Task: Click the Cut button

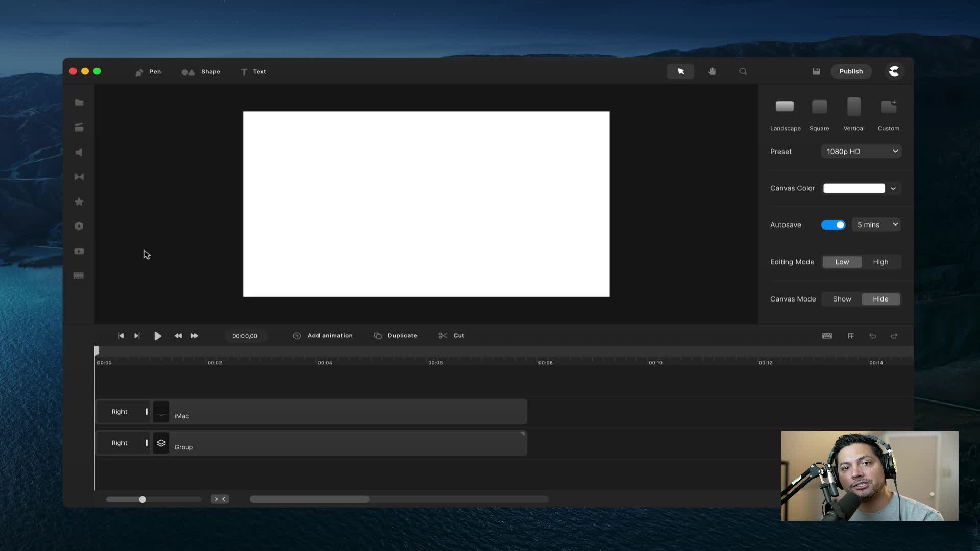Action: tap(452, 336)
